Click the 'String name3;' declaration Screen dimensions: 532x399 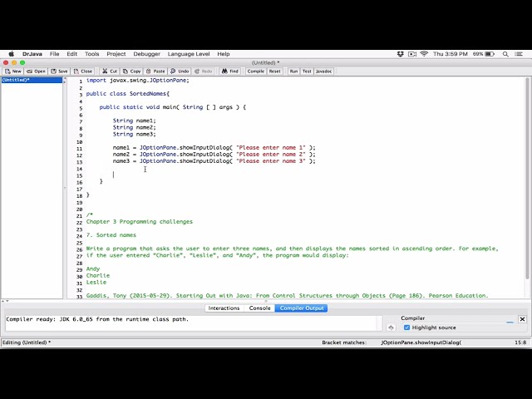(135, 135)
